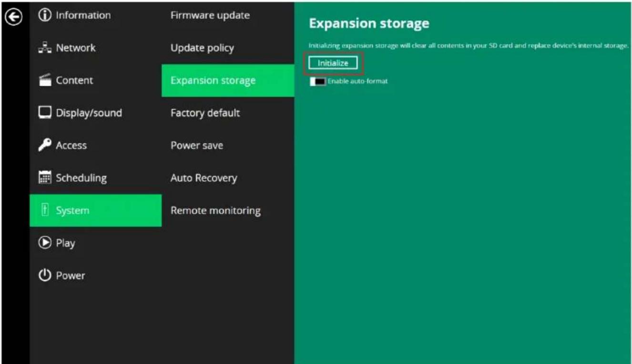Select Power save submenu item

point(196,145)
